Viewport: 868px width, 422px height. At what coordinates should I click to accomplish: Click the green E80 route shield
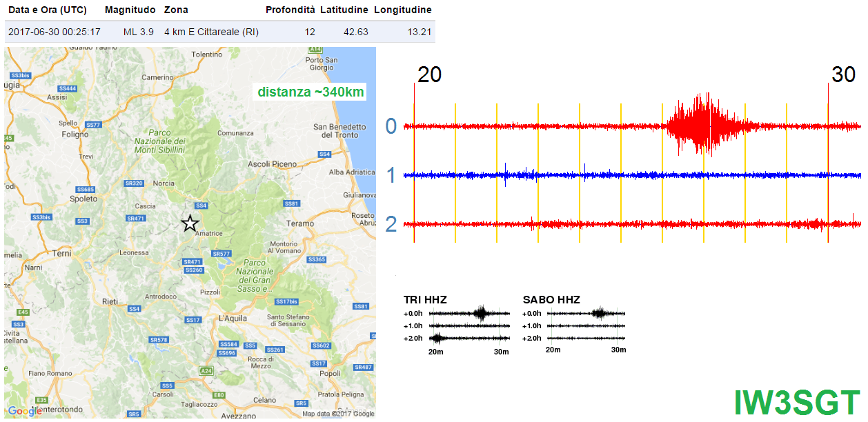coord(219,394)
